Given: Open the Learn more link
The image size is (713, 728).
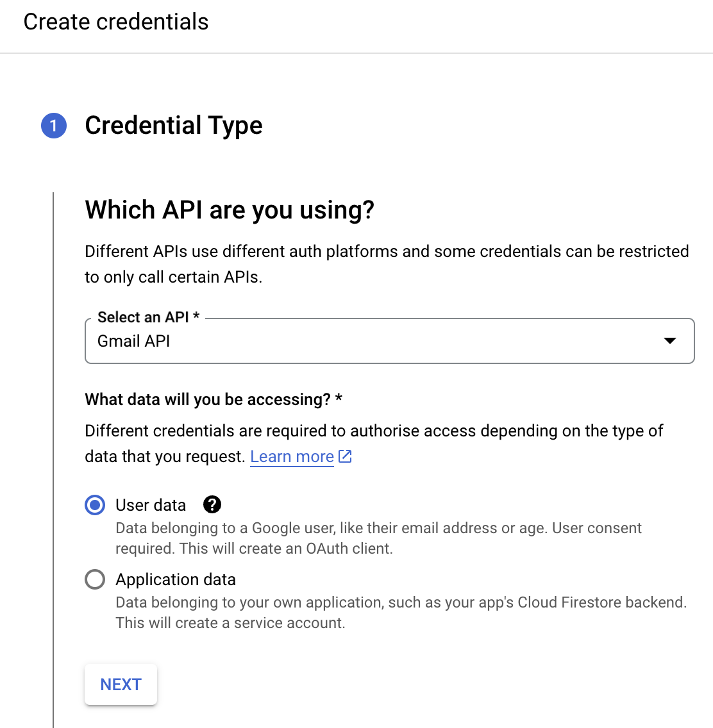Looking at the screenshot, I should 292,456.
